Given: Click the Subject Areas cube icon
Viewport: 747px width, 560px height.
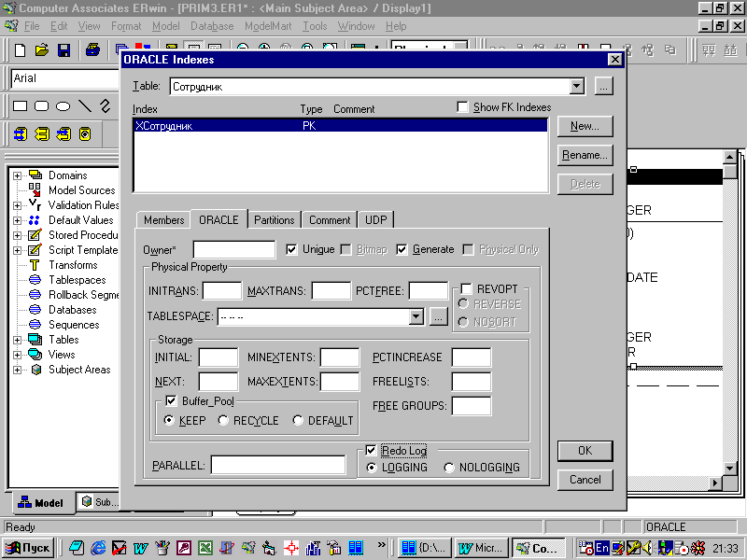Looking at the screenshot, I should pos(35,370).
